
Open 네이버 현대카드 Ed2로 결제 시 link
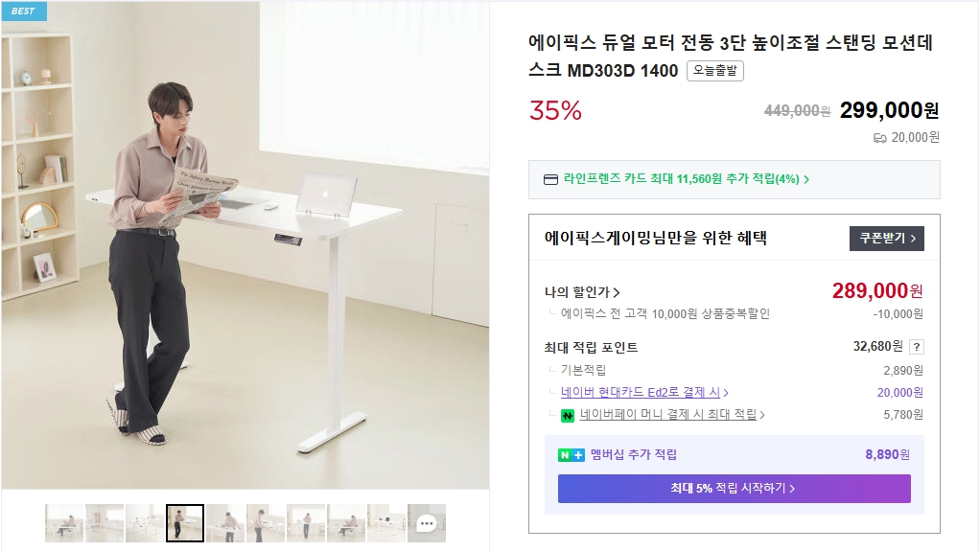(x=644, y=392)
